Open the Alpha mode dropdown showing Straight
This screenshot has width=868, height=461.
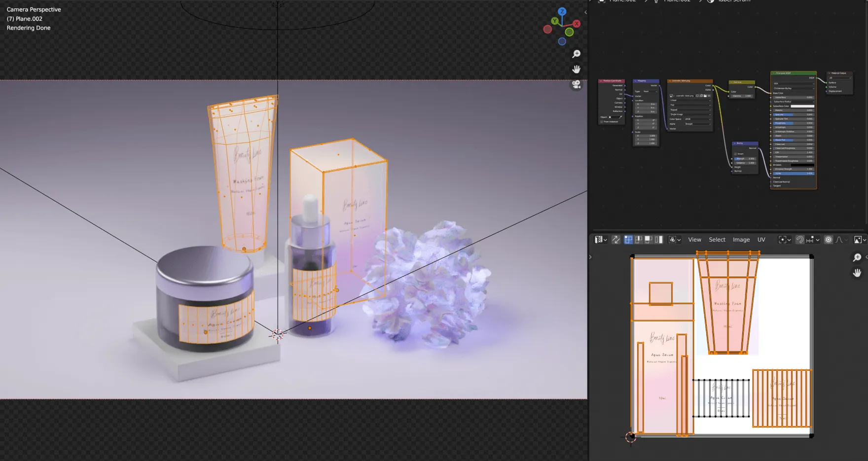[697, 124]
